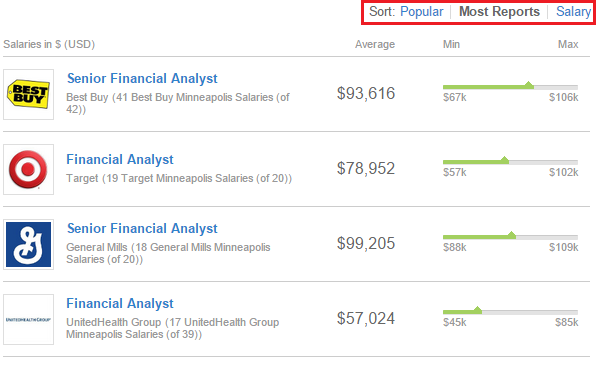Sort results by Most Reports
Image resolution: width=596 pixels, height=365 pixels.
[499, 11]
